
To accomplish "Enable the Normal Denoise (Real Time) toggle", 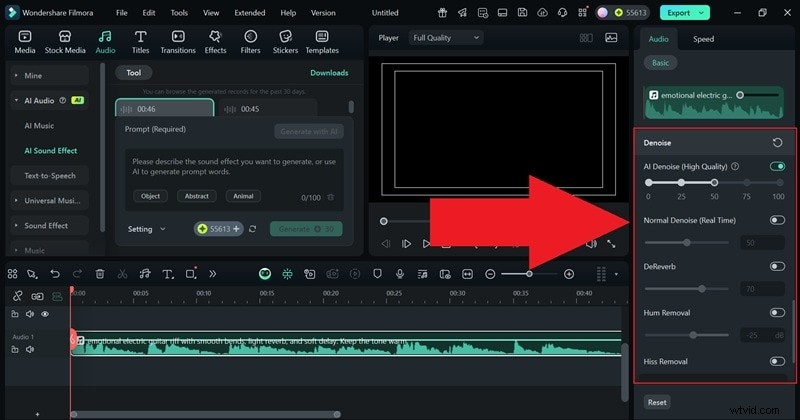I will (x=777, y=220).
